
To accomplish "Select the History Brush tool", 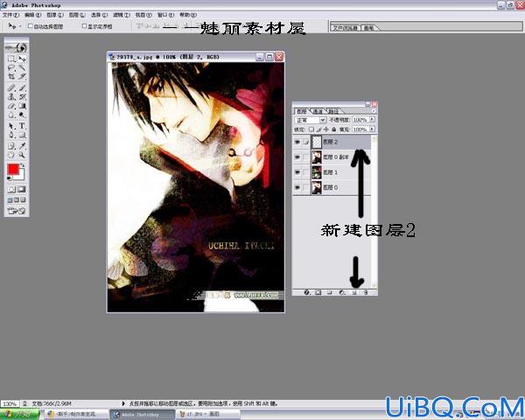I will (x=22, y=97).
